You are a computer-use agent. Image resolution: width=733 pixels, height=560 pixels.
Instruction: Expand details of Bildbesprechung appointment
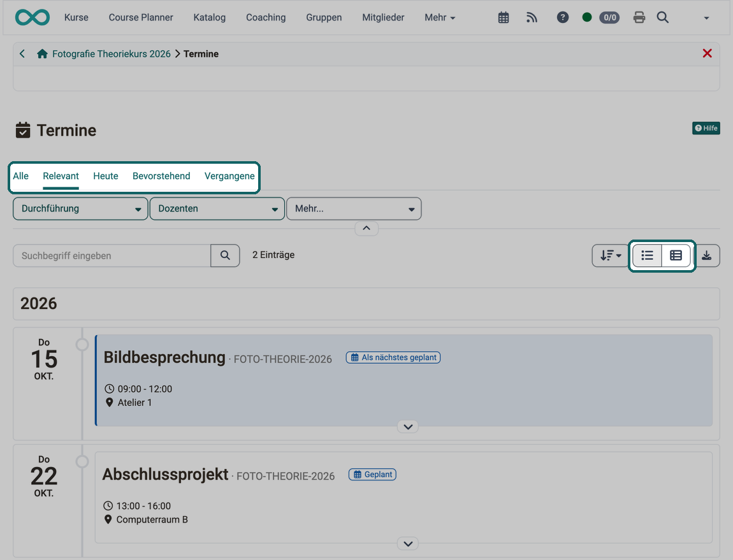coord(408,427)
